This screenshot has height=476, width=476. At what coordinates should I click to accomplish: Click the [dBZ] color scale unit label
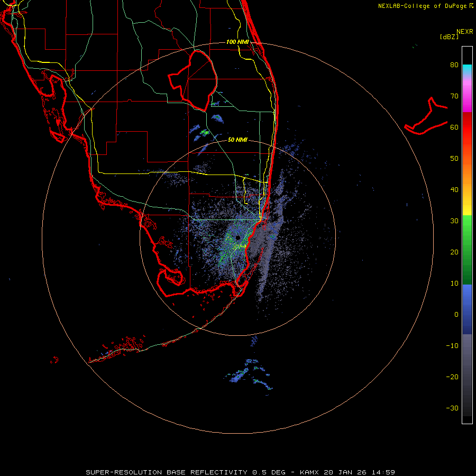point(449,37)
